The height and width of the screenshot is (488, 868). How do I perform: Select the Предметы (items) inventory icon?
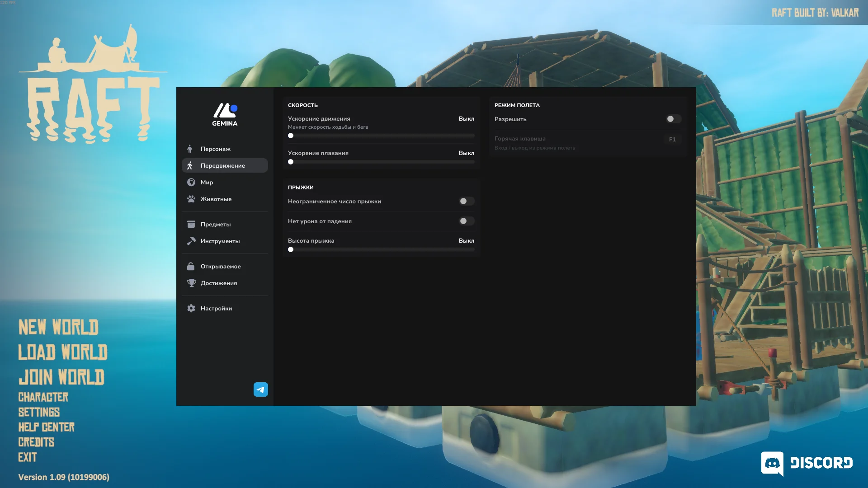pos(192,224)
